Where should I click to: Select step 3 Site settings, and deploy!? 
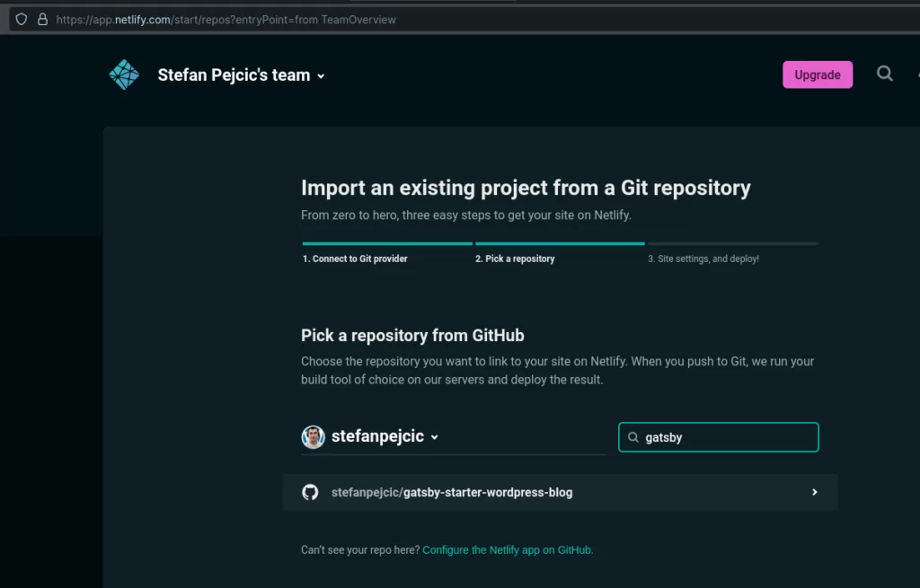click(x=703, y=259)
